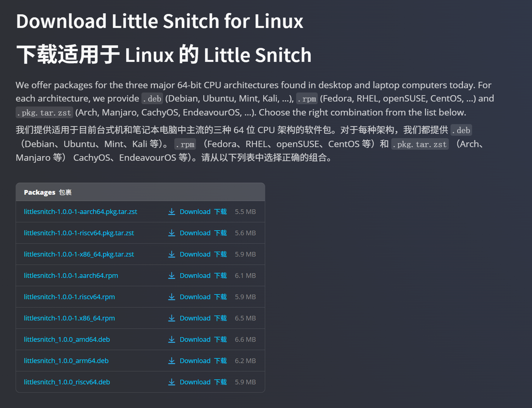Click download arrow icon for riscv64.pkg.tar.zst

click(x=171, y=233)
